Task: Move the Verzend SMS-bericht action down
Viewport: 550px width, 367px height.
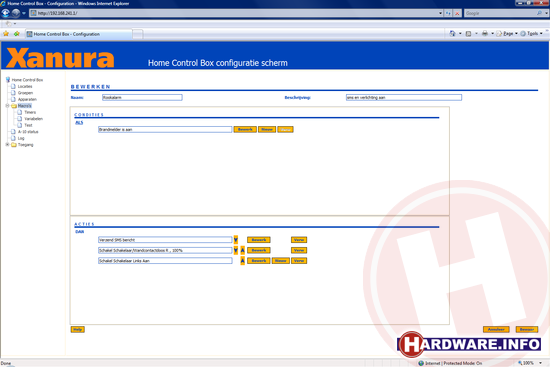Action: (236, 240)
